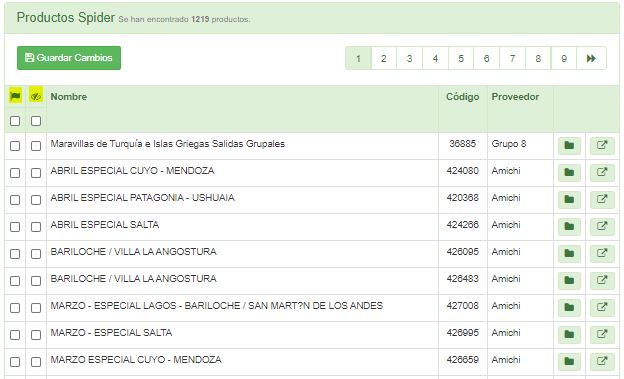This screenshot has width=624, height=379.
Task: Open external link for code 426095 row
Action: 602,254
